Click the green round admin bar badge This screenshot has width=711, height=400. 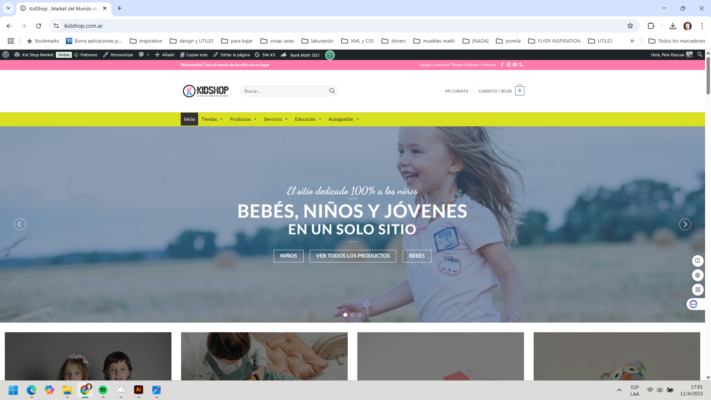point(330,55)
